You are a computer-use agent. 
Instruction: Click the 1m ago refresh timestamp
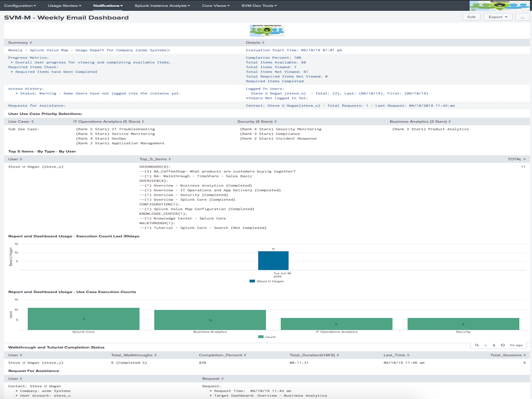pos(516,345)
